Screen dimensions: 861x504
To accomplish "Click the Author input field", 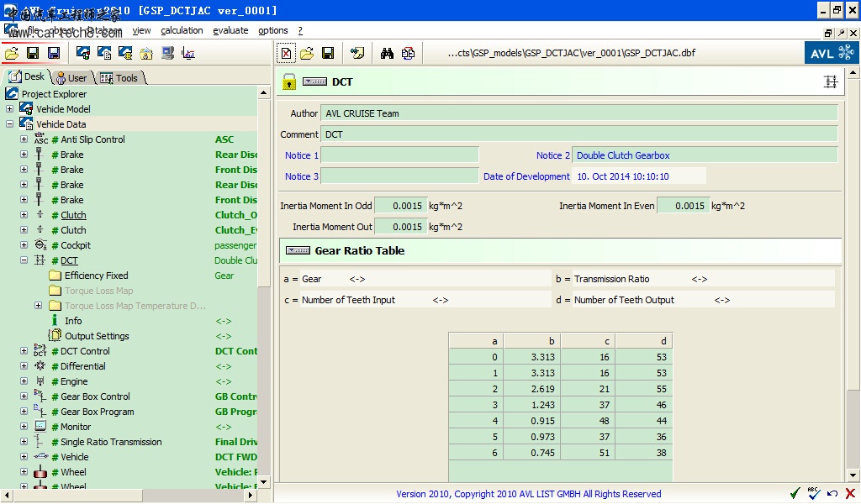I will coord(579,113).
